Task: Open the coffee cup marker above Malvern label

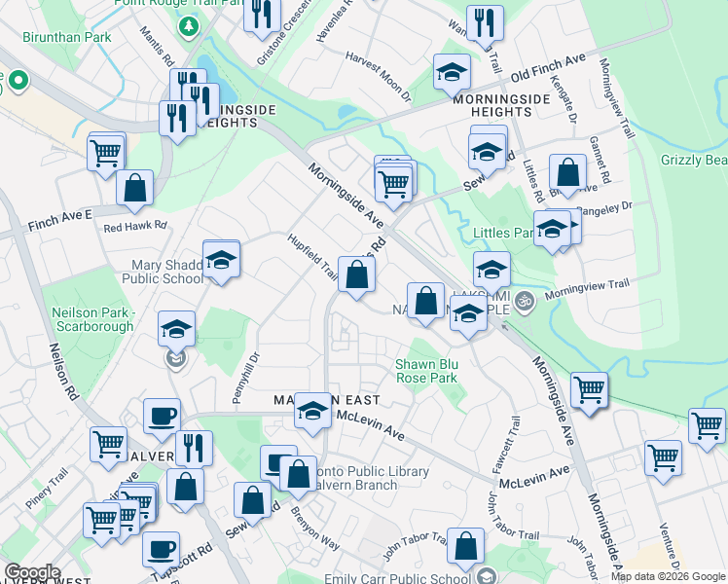Action: coord(162,418)
